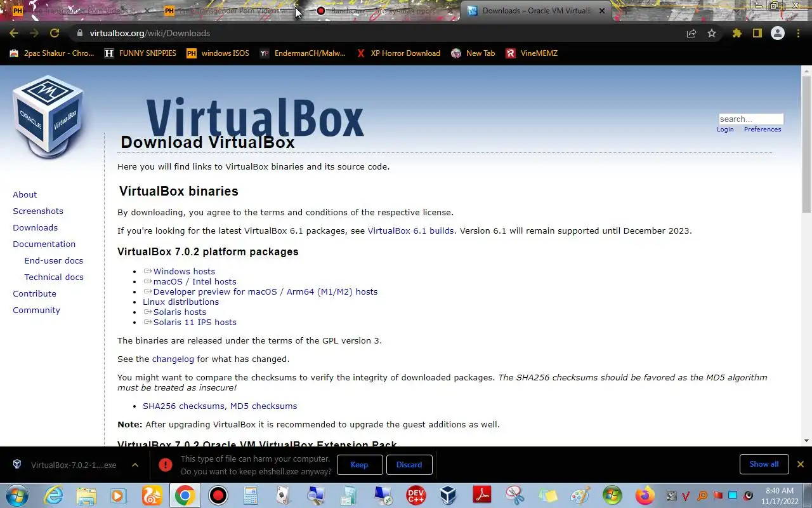Open Technical docs sidebar link
812x508 pixels.
coord(54,277)
